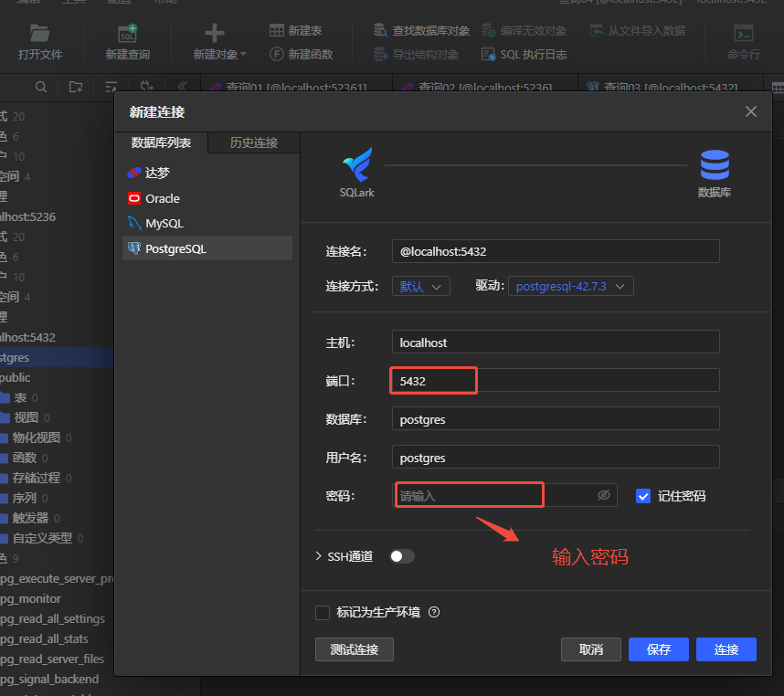The height and width of the screenshot is (696, 784).
Task: Click the 保存 button
Action: click(x=659, y=649)
